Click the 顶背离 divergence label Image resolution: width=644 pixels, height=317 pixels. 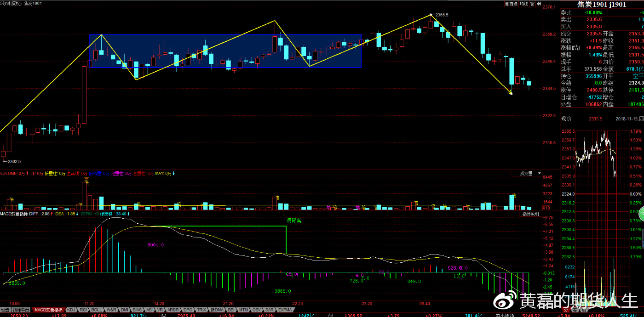[293, 221]
